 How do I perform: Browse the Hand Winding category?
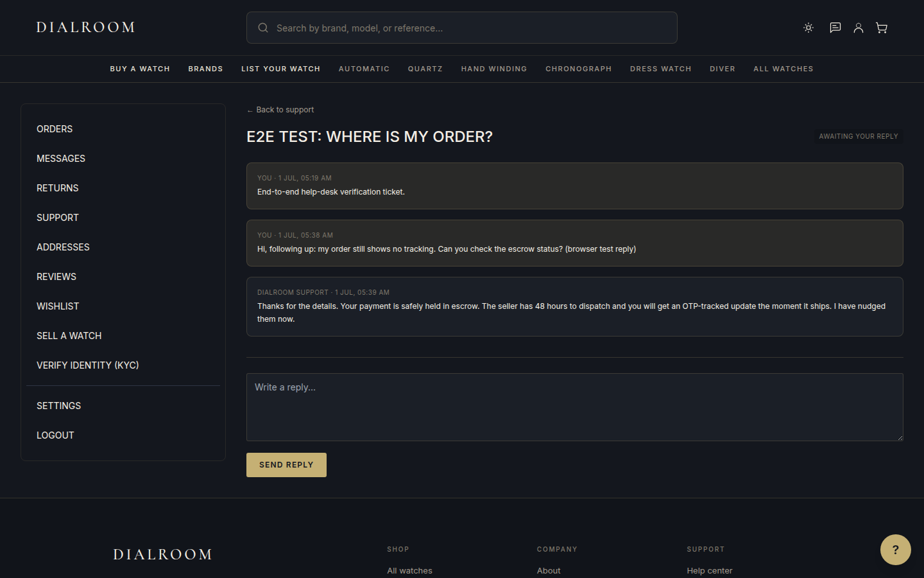494,69
